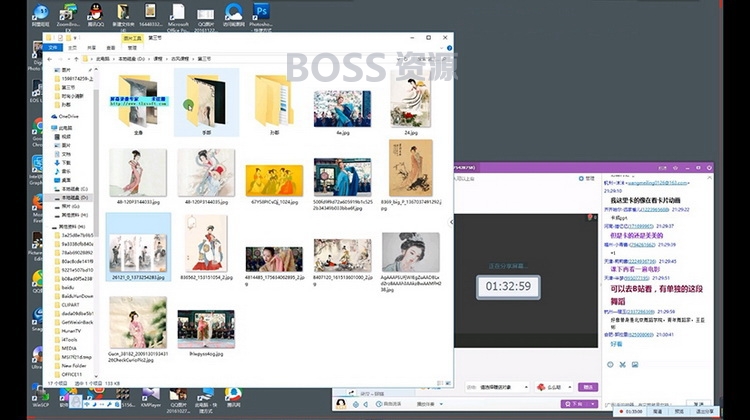The image size is (750, 420).
Task: Open the CLIPART folder in navigation pane
Action: click(x=66, y=305)
